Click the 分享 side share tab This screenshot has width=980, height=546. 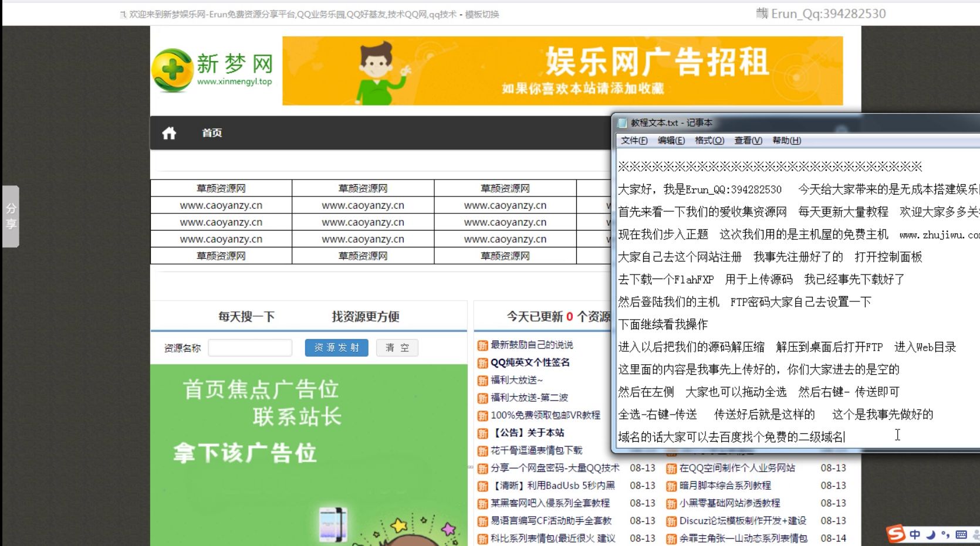[x=11, y=216]
